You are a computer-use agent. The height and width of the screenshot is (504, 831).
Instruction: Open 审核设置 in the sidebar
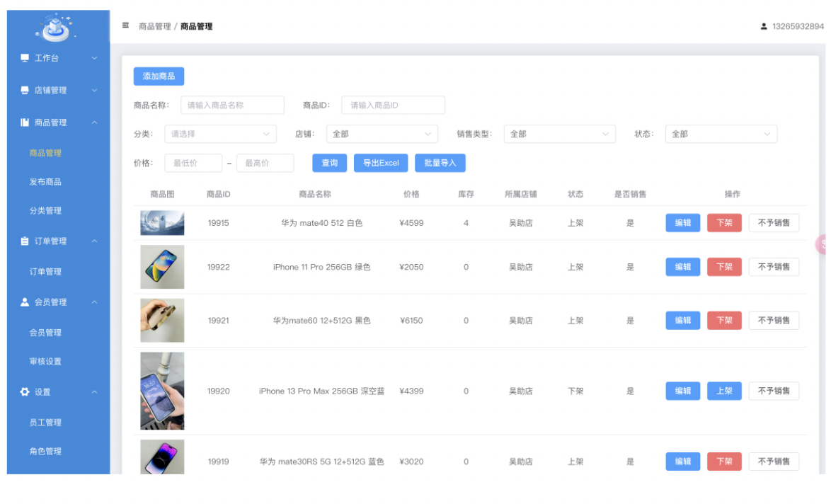coord(45,362)
